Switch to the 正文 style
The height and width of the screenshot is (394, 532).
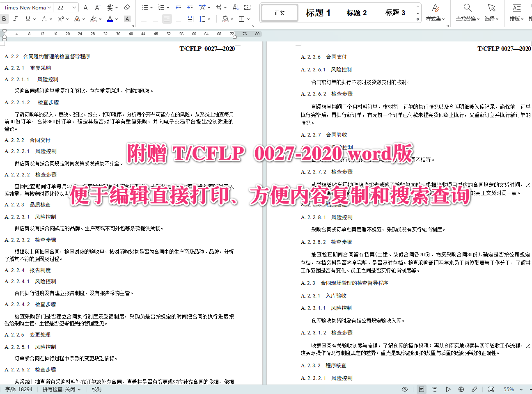click(x=279, y=12)
